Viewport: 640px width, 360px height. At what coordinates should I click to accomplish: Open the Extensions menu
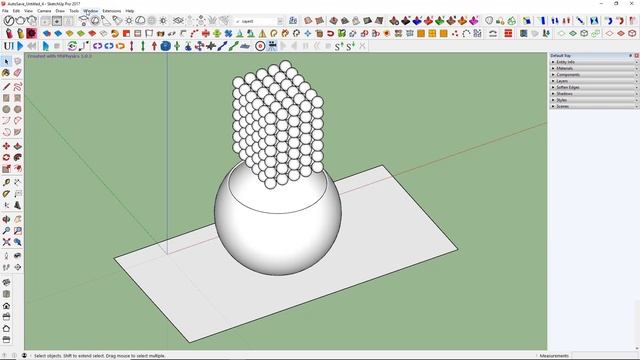(x=112, y=11)
